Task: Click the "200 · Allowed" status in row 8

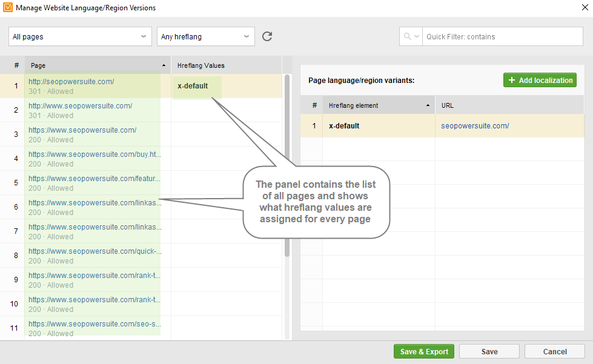Action: (51, 261)
